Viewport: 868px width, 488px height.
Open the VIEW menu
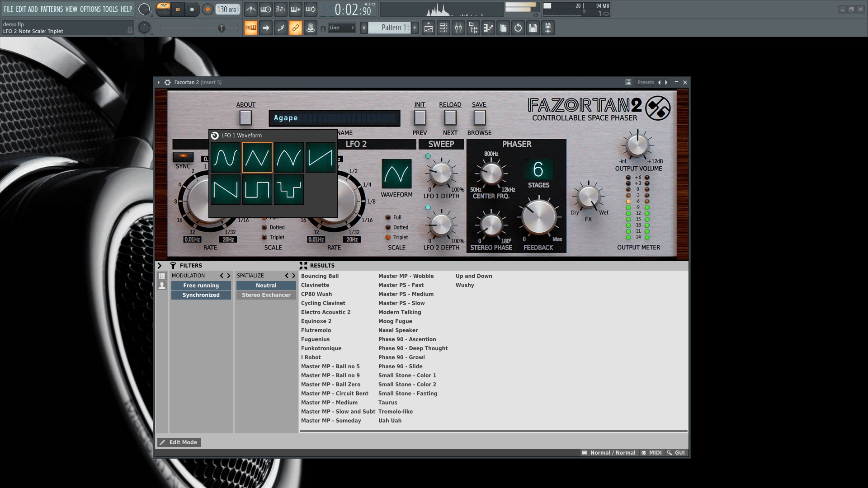tap(71, 9)
